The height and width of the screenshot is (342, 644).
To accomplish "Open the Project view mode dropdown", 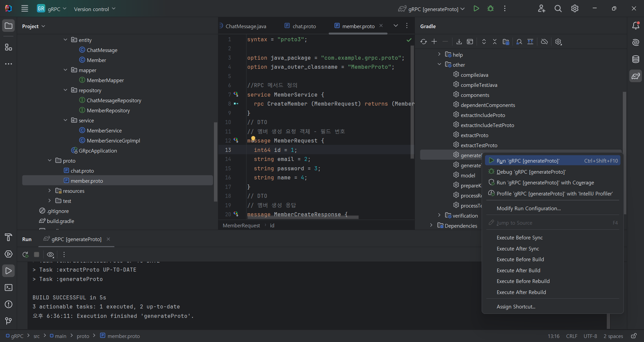I will click(x=34, y=26).
